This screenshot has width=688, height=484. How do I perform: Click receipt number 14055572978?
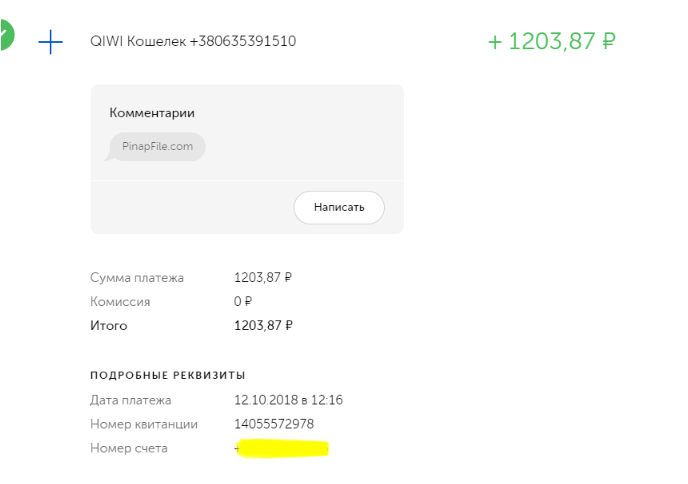[274, 424]
